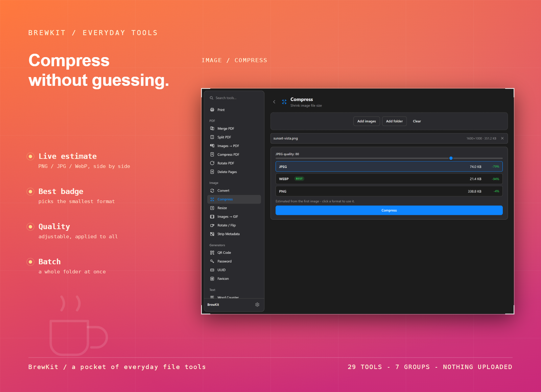Click the JPEG quality: 80 label
The width and height of the screenshot is (541, 392).
click(x=287, y=154)
